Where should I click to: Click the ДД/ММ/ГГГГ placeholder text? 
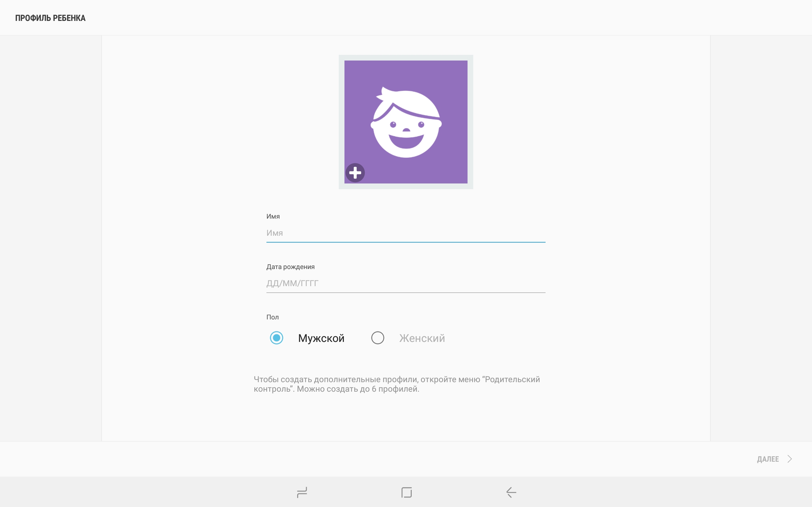tap(292, 284)
